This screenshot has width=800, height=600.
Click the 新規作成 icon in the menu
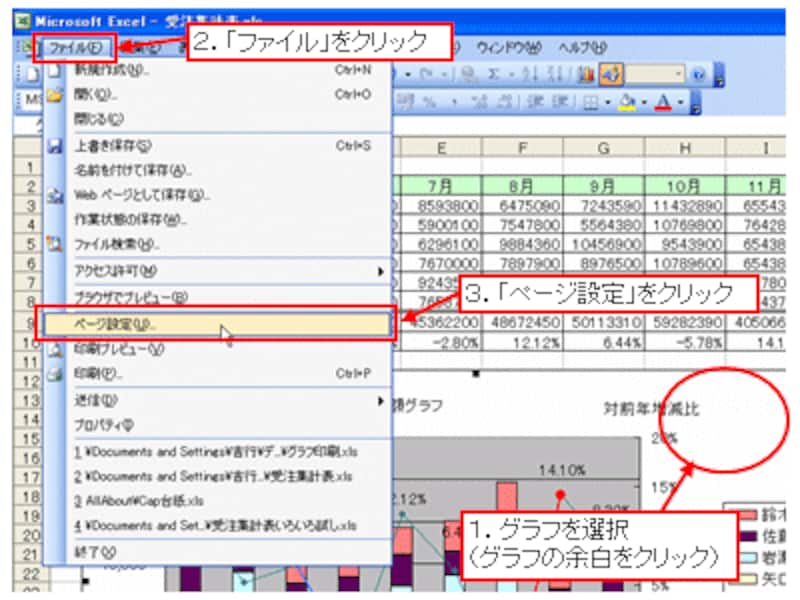click(x=56, y=71)
